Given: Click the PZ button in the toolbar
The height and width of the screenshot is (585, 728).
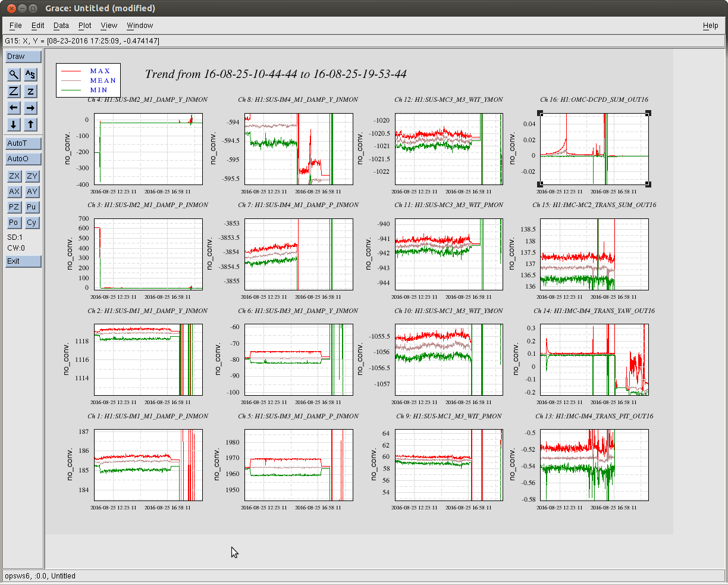Looking at the screenshot, I should 14,207.
